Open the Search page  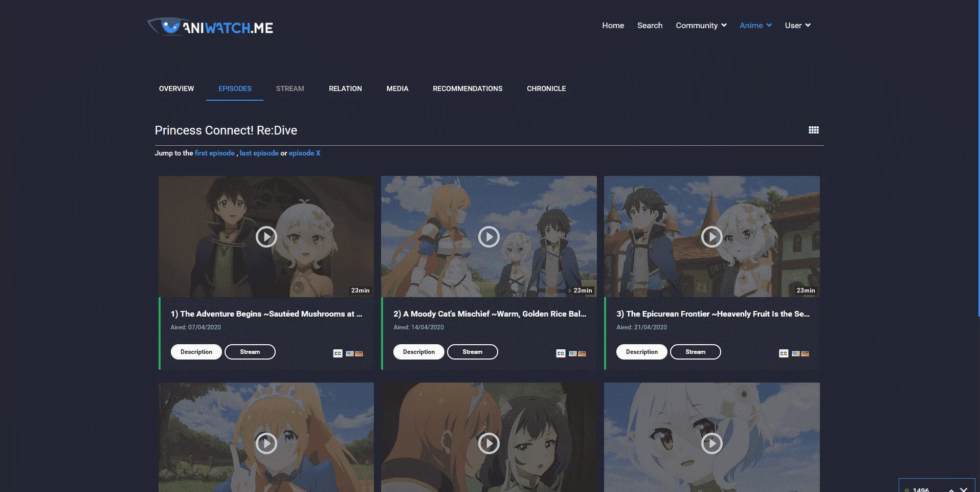pos(650,26)
